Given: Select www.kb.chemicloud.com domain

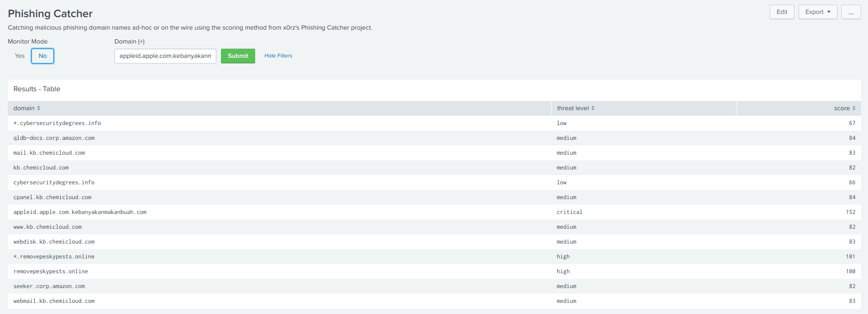Looking at the screenshot, I should coord(47,227).
